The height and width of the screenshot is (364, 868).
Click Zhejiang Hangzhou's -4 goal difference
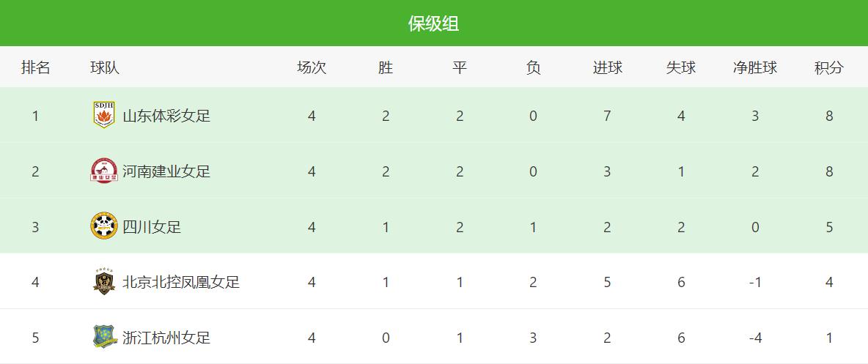pyautogui.click(x=755, y=338)
